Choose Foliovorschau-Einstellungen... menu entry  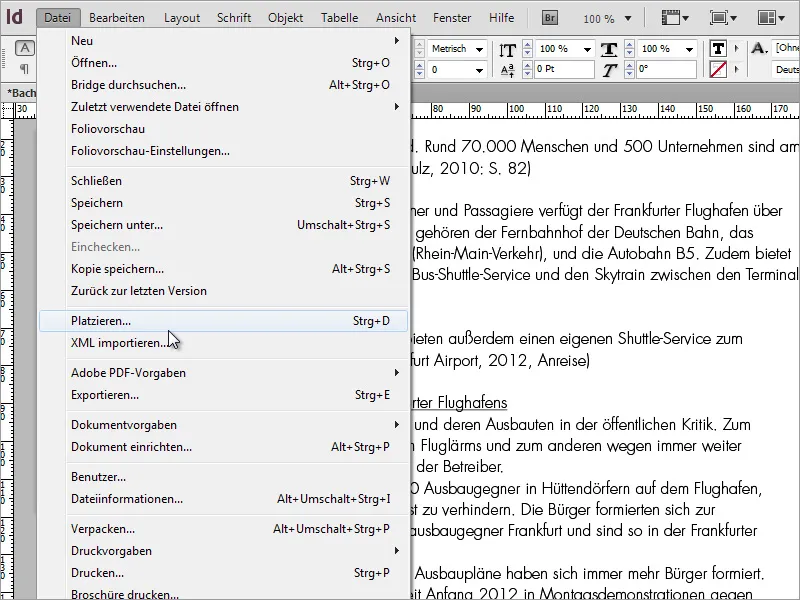223,151
